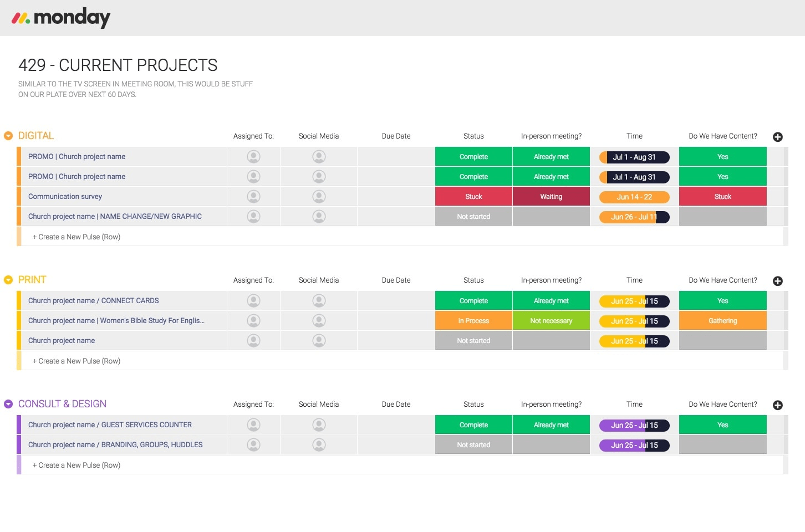Click Social Media avatar on NAME CHANGE/NEW GRAPHIC row
Screen dimensions: 805x532
coord(319,216)
